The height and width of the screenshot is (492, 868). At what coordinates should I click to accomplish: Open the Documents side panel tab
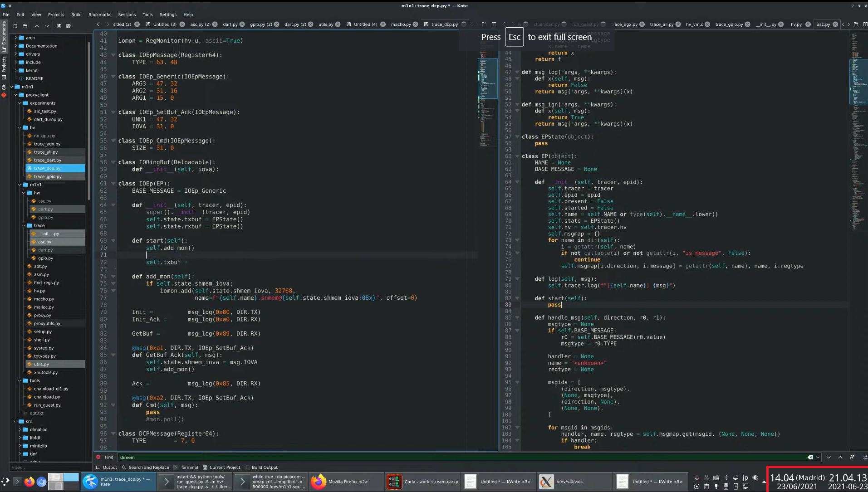pyautogui.click(x=4, y=35)
